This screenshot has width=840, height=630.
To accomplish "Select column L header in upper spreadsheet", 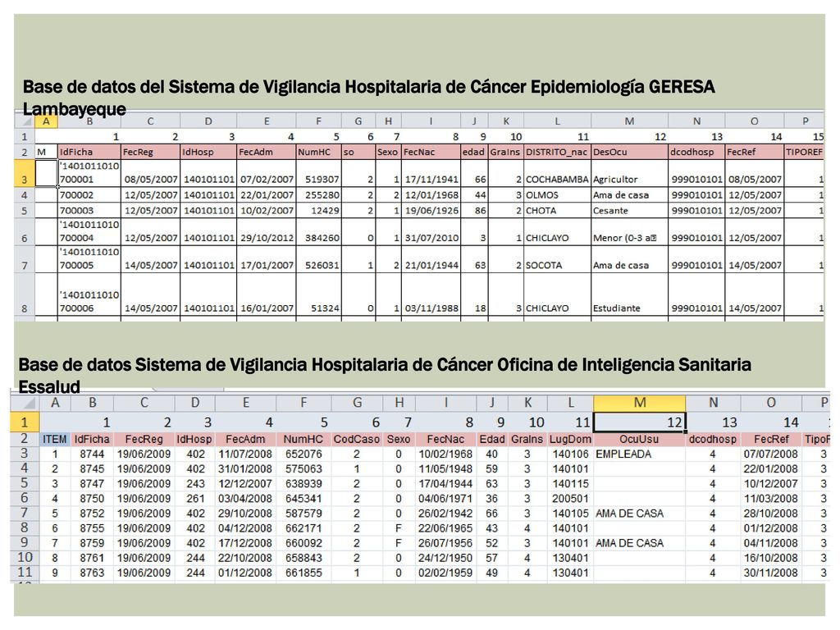I will tap(557, 121).
